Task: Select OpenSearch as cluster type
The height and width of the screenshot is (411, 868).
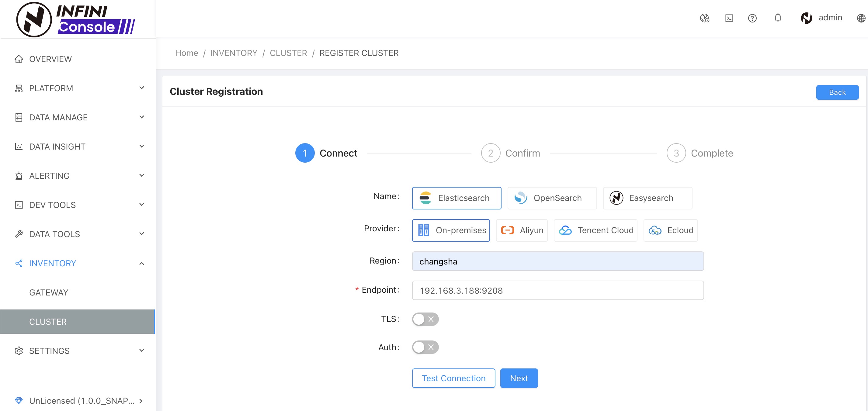Action: (552, 198)
